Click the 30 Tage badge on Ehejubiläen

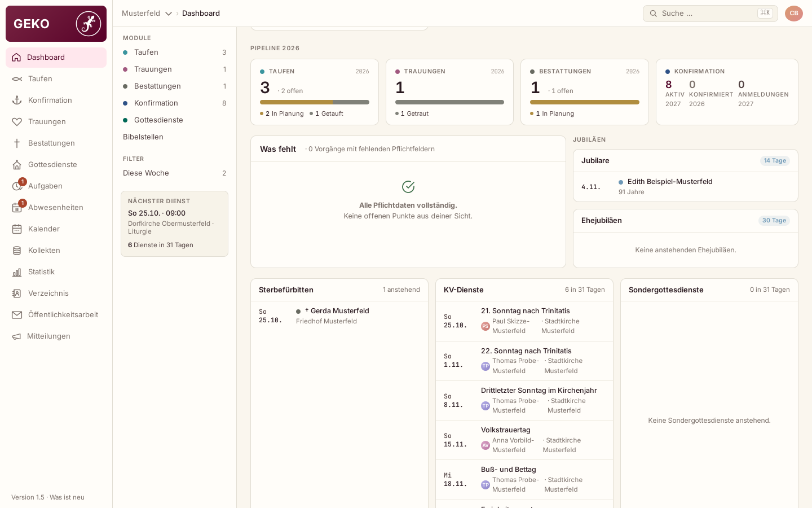pyautogui.click(x=774, y=221)
